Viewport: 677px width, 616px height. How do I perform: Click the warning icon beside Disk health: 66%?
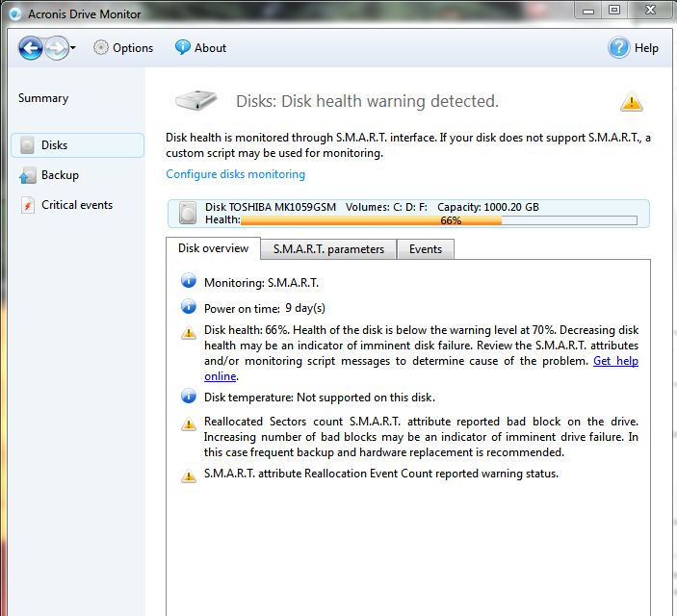[x=188, y=333]
